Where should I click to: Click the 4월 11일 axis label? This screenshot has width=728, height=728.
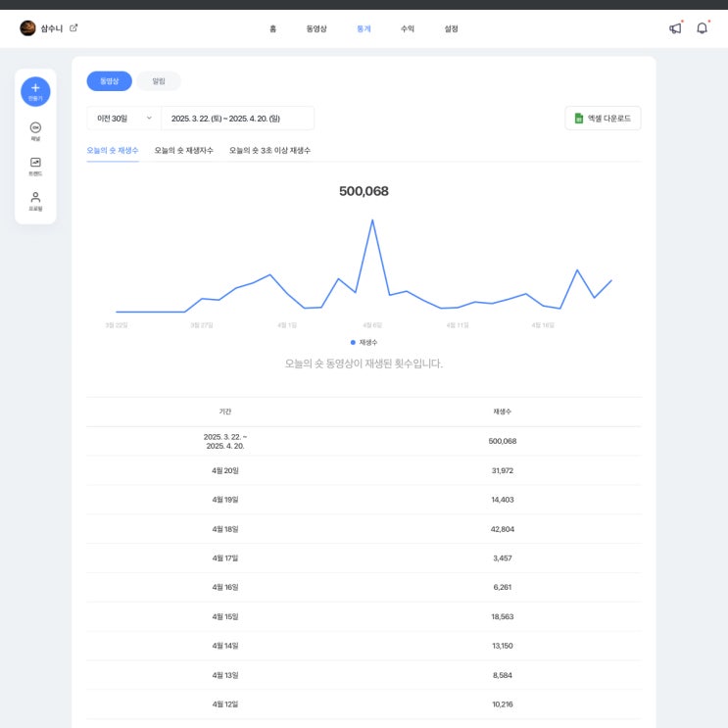[x=458, y=325]
